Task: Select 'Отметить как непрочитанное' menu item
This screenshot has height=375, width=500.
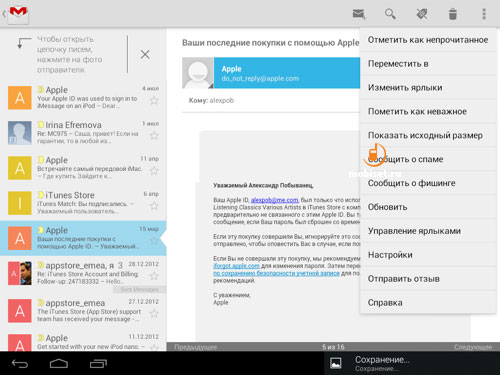Action: pos(428,40)
